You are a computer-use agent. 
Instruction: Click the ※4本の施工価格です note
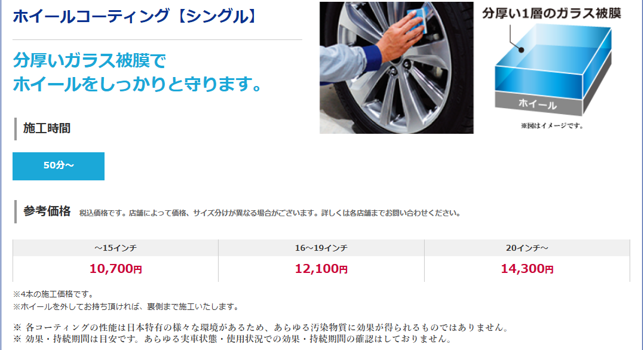pyautogui.click(x=53, y=294)
